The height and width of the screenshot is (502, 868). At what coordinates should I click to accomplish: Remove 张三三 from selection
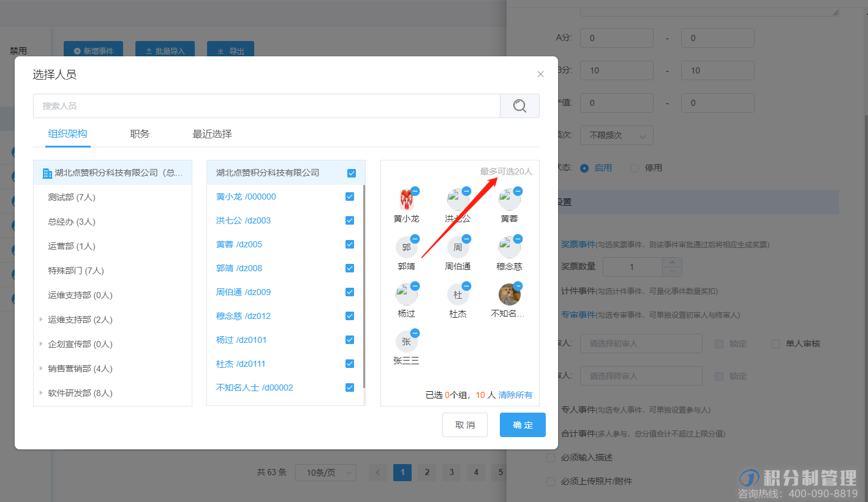415,333
